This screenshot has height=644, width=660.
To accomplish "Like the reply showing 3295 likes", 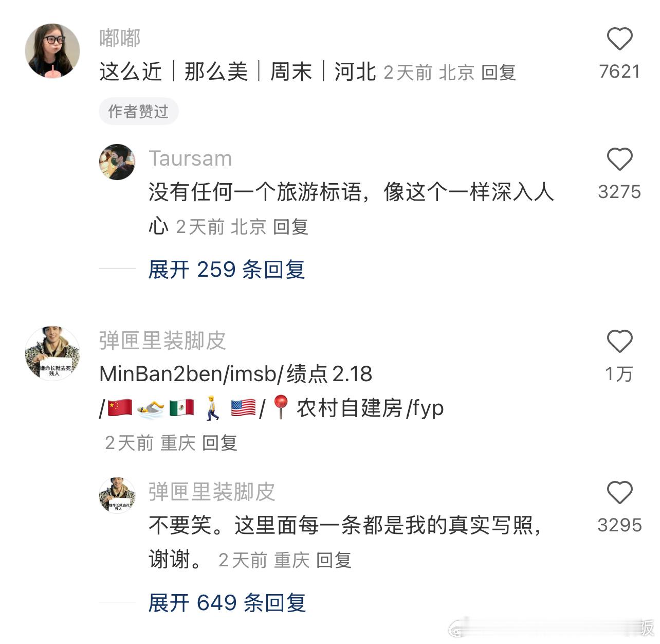I will coord(619,493).
